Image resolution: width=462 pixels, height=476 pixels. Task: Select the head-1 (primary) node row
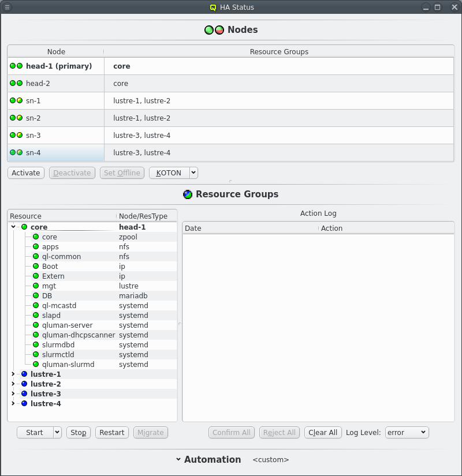[230, 66]
